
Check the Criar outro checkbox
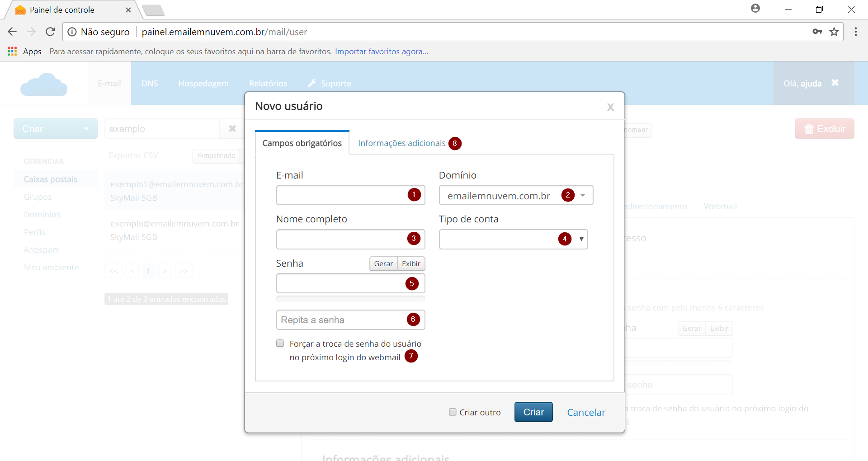(453, 412)
